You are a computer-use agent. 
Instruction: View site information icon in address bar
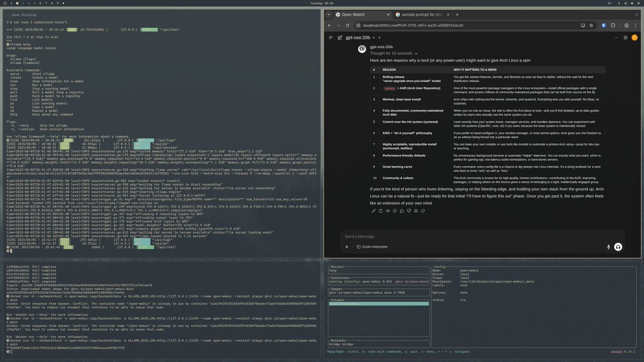coord(358,25)
